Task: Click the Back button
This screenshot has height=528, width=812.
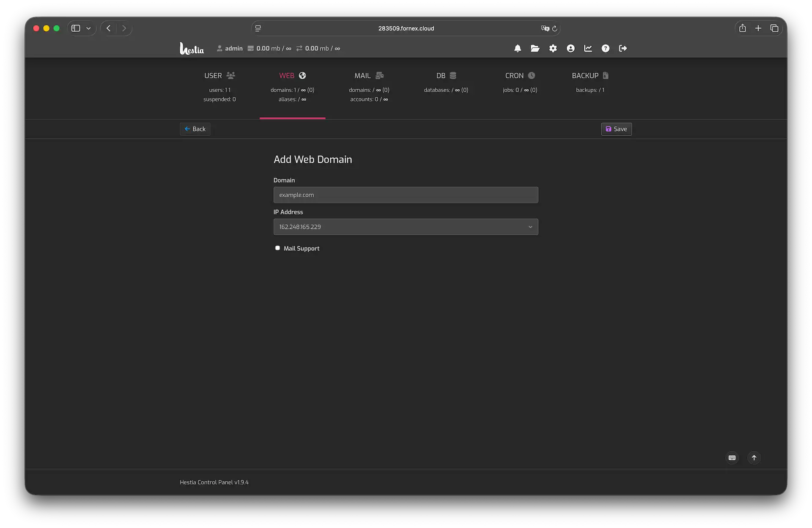Action: coord(195,129)
